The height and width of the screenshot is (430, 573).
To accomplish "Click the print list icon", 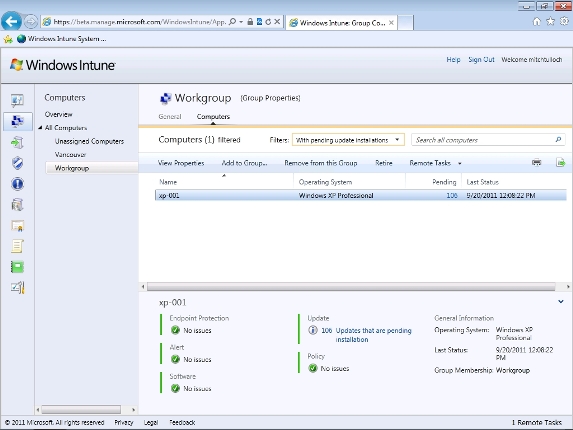I will click(536, 162).
